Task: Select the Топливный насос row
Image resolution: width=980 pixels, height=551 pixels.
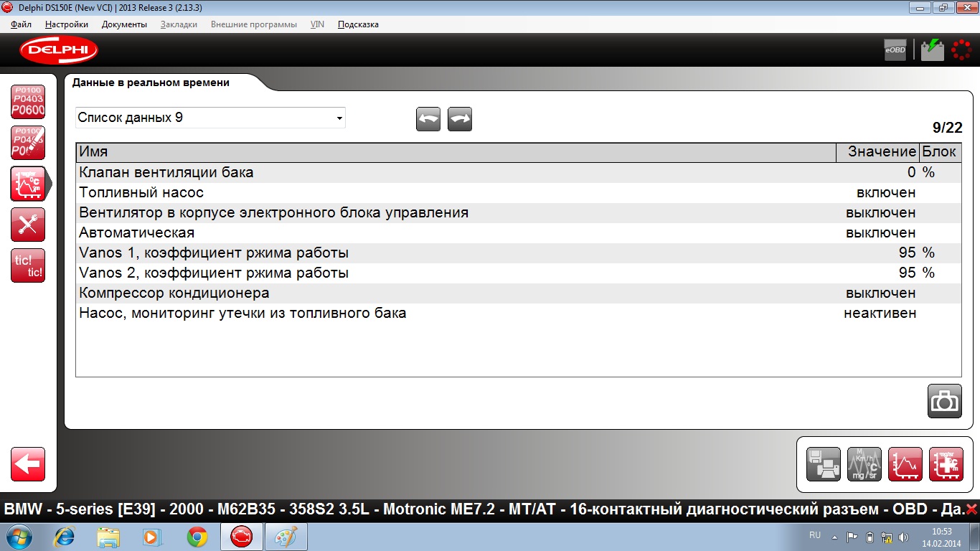Action: click(x=518, y=192)
